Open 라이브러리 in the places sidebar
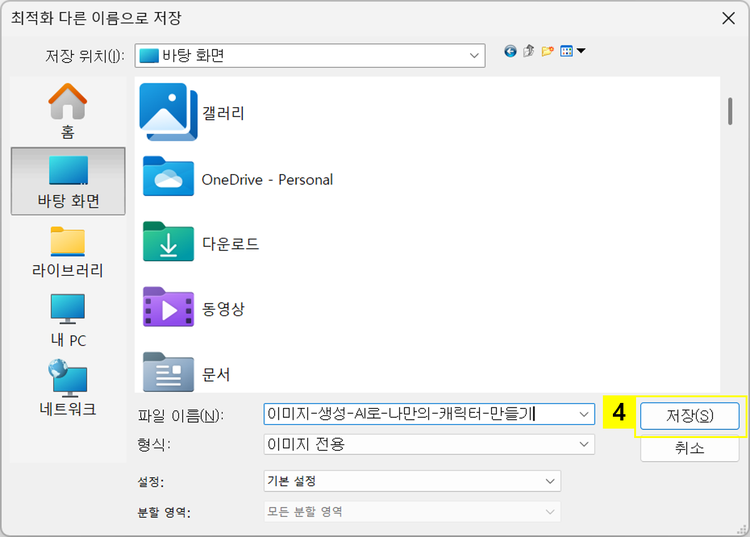The height and width of the screenshot is (537, 750). [x=67, y=252]
